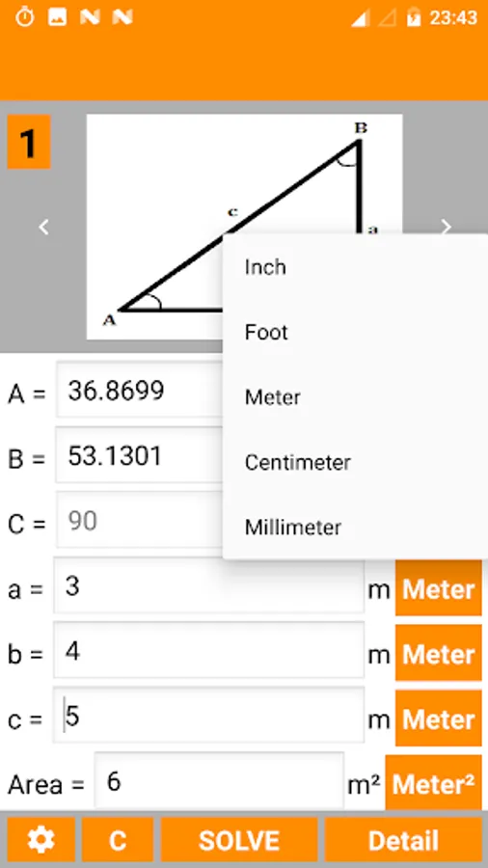Tap the image notification icon in status bar
Image resolution: width=488 pixels, height=868 pixels.
point(58,17)
